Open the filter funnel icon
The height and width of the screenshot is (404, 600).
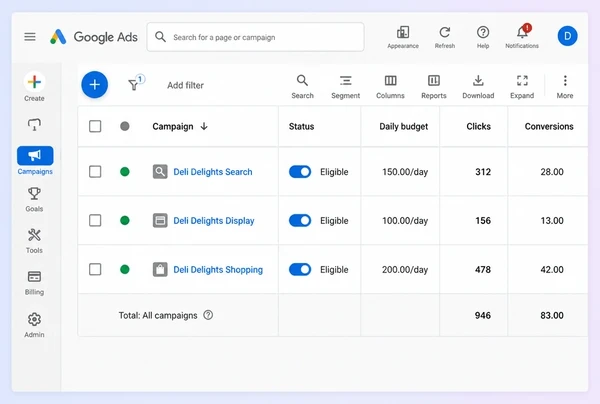(136, 83)
